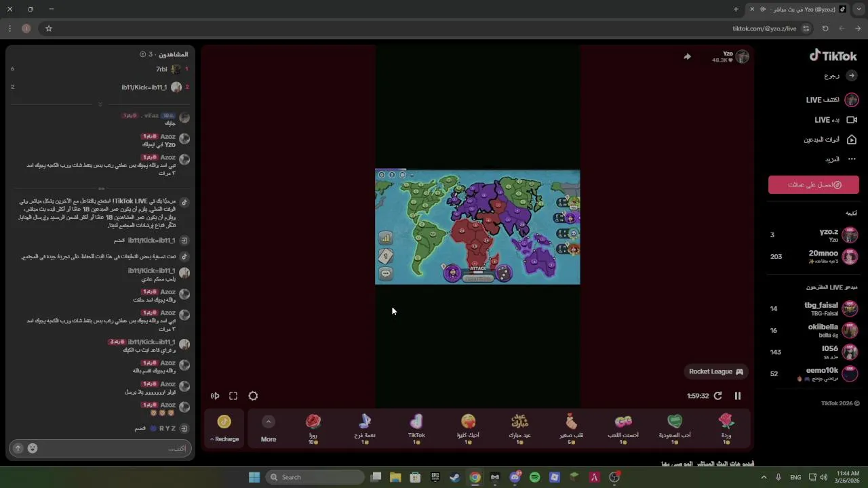
Task: Open the tab search dropdown
Action: tap(859, 9)
